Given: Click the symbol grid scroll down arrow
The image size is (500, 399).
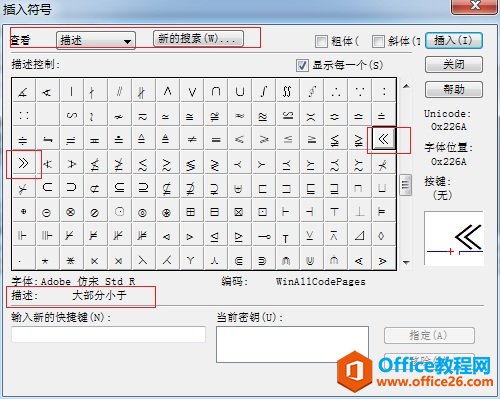Looking at the screenshot, I should click(x=406, y=263).
